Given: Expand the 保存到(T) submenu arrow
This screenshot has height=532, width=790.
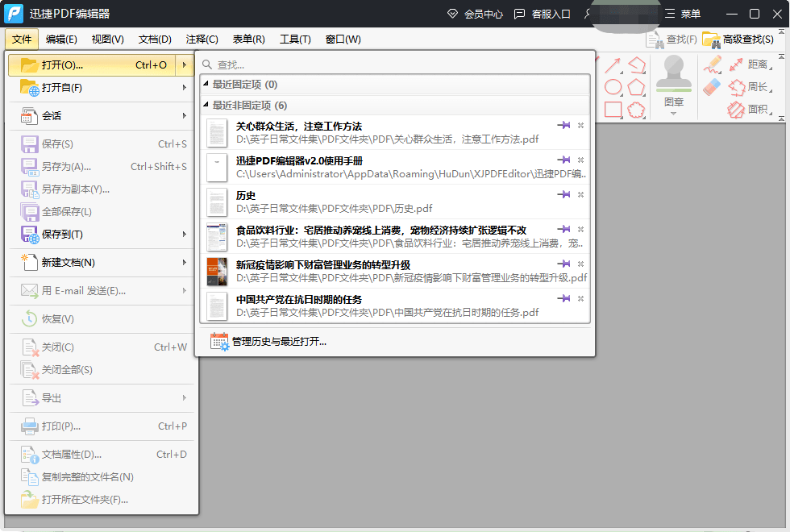Looking at the screenshot, I should point(185,235).
